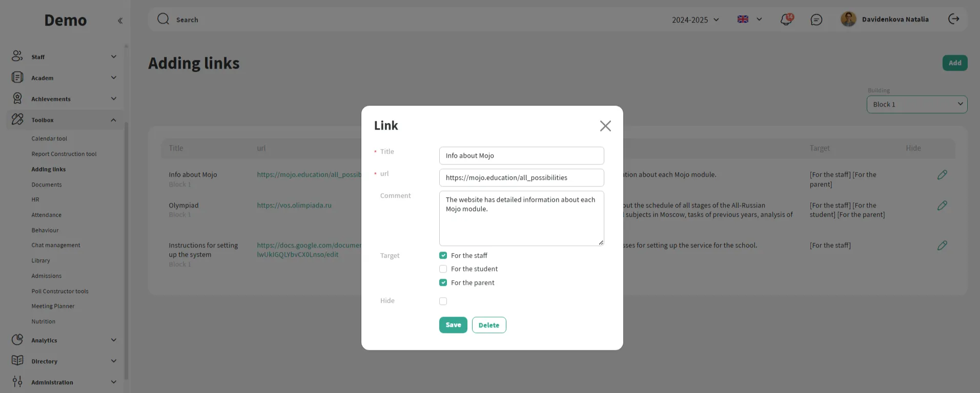Image resolution: width=980 pixels, height=393 pixels.
Task: Click the Delete button
Action: click(x=488, y=325)
